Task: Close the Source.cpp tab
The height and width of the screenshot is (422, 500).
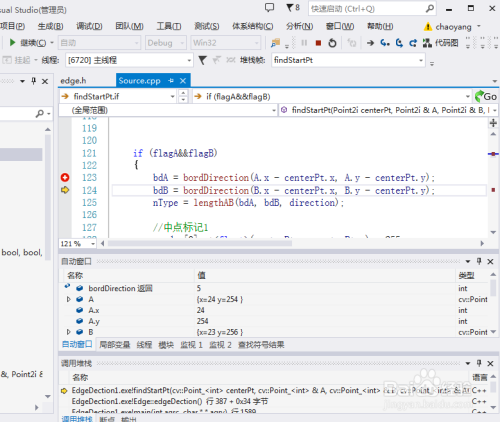Action: pos(183,81)
